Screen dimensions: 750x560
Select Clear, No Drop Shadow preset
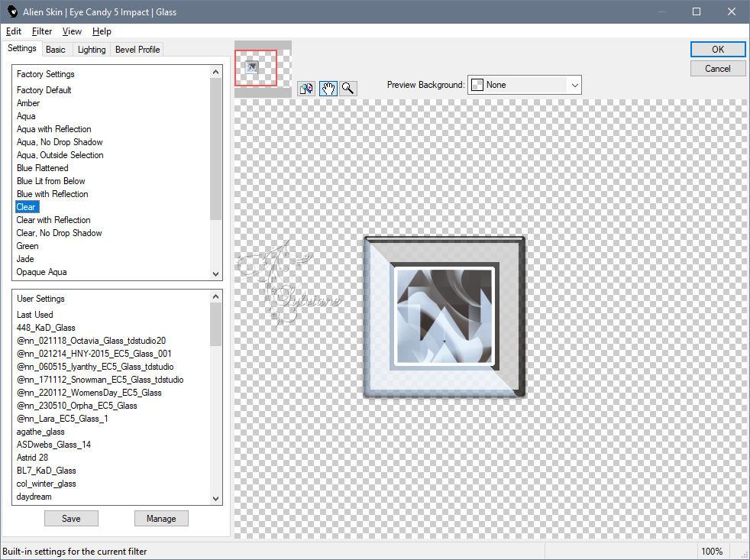59,232
